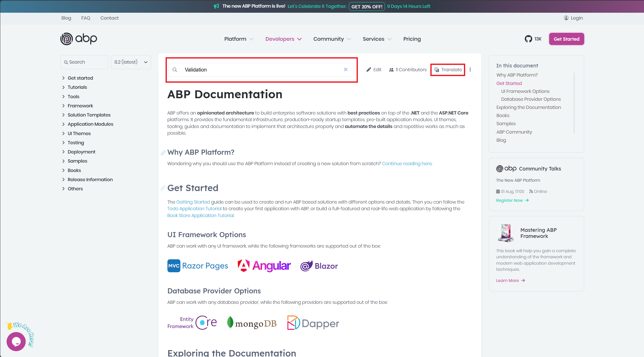This screenshot has width=644, height=357.
Task: Click the pencil Edit icon
Action: click(x=369, y=70)
